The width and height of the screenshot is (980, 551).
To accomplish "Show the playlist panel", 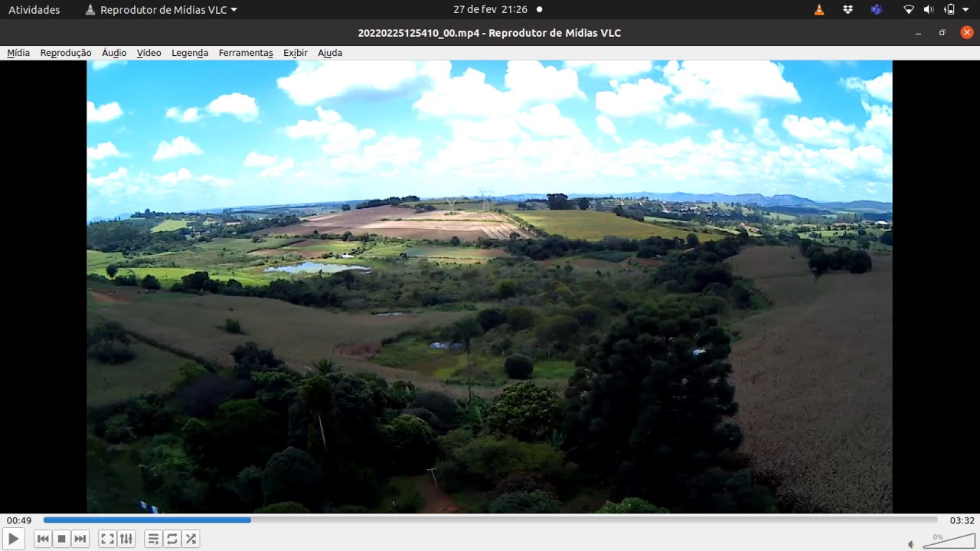I will (x=154, y=539).
